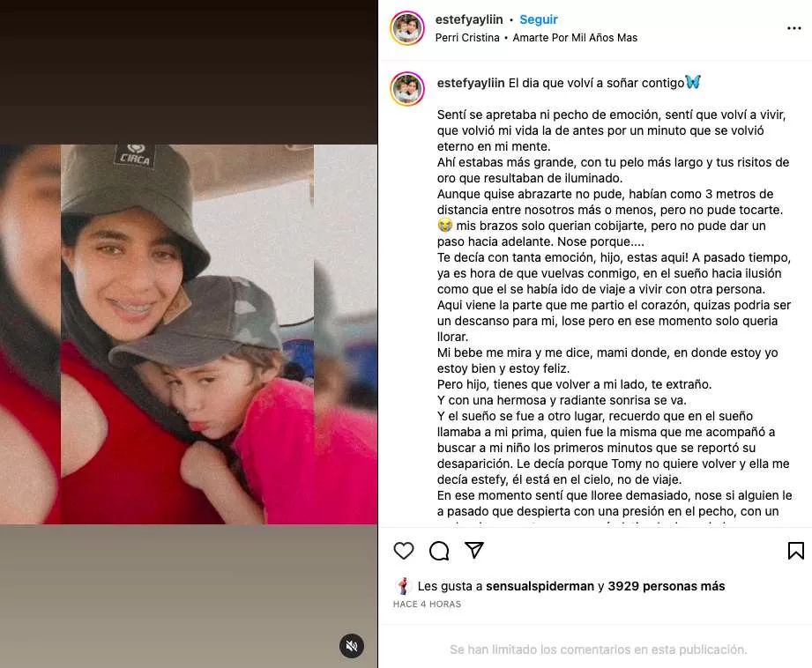Viewport: 812px width, 668px height.
Task: Share the post with the paper plane icon
Action: 474,550
